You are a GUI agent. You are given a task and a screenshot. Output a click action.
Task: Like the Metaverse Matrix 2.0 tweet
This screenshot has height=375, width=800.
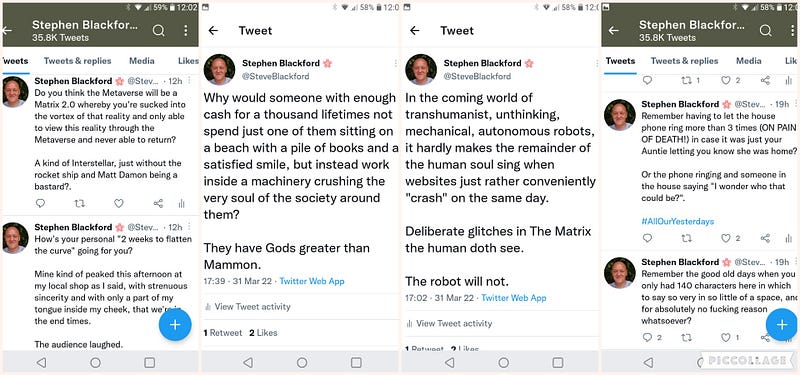[x=118, y=204]
